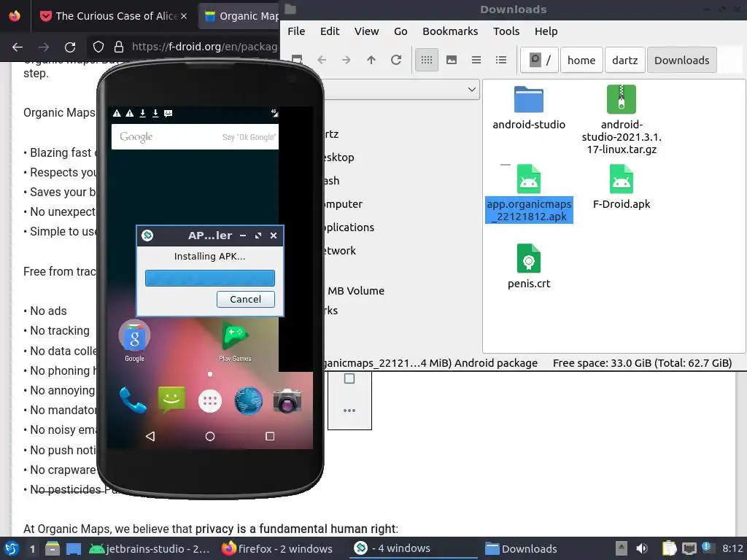The width and height of the screenshot is (747, 560).
Task: Go forward in file manager
Action: (x=347, y=60)
